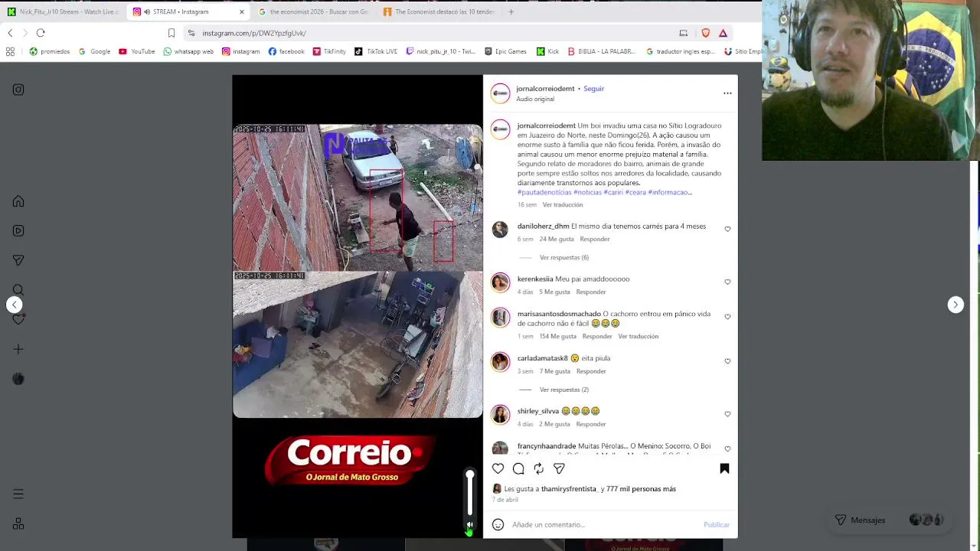Open the TikTok LIVE bookmark
Screen dimensions: 980x551
[375, 51]
